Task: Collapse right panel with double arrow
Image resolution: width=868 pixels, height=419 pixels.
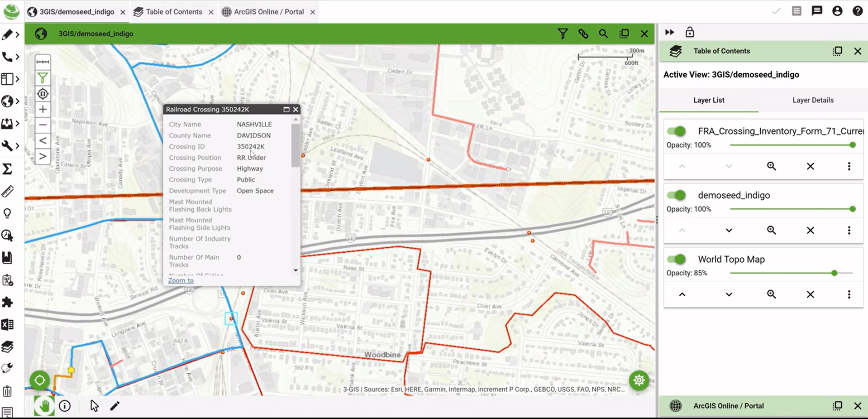Action: pos(669,32)
